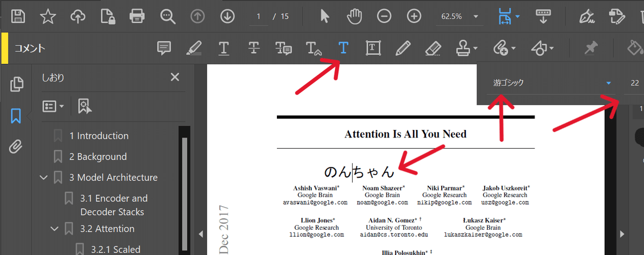Change the font size 22 field
644x255 pixels.
click(x=634, y=83)
